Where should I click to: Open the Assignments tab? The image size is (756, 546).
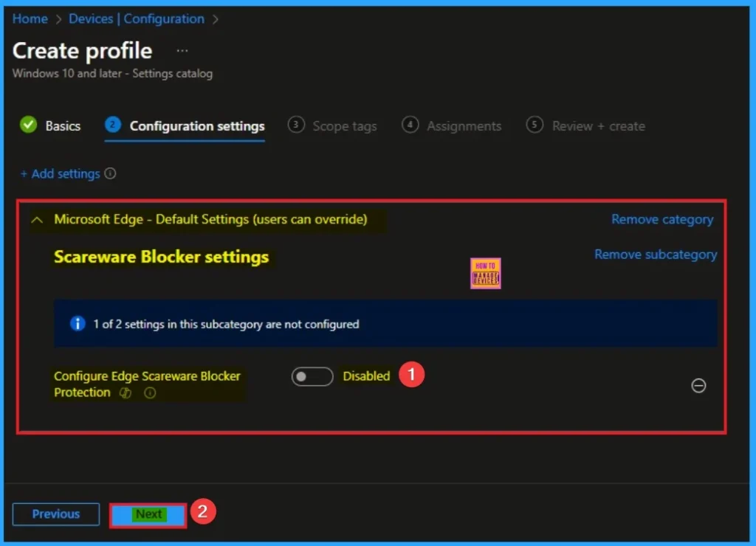451,125
